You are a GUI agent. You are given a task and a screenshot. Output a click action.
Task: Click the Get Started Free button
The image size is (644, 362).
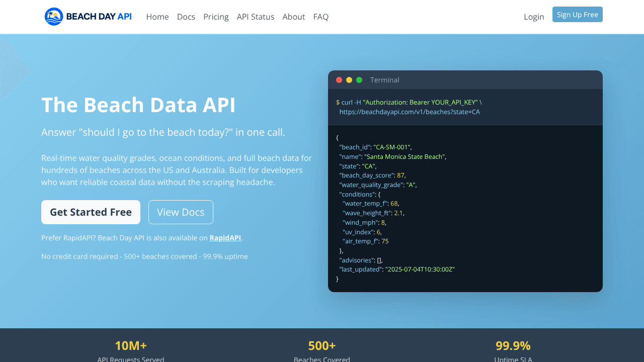pos(91,212)
